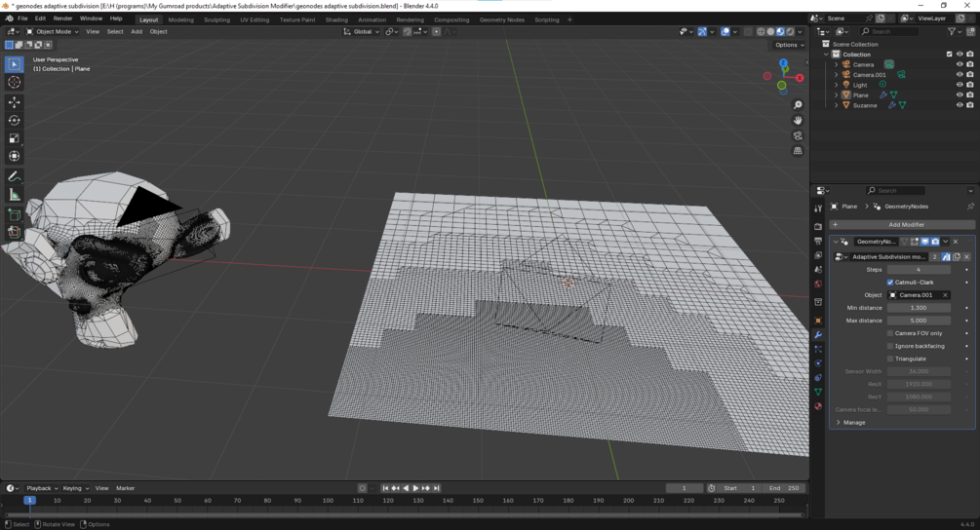Jump to the timeline end frame
980x530 pixels.
click(x=436, y=488)
